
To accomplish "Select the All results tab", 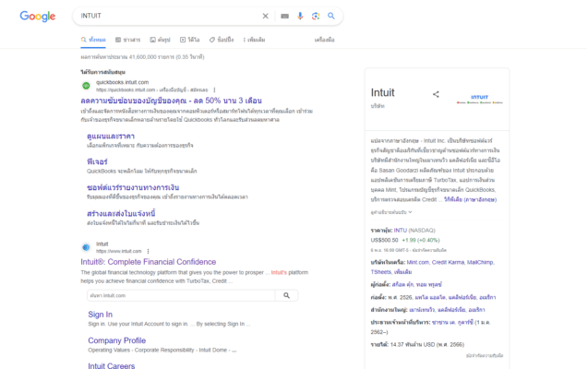I will [x=93, y=40].
